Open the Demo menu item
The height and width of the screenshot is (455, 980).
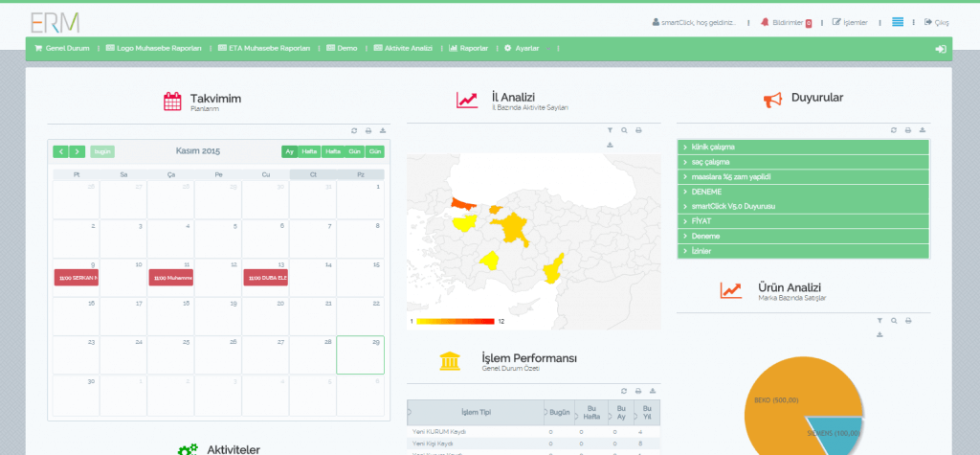[342, 48]
